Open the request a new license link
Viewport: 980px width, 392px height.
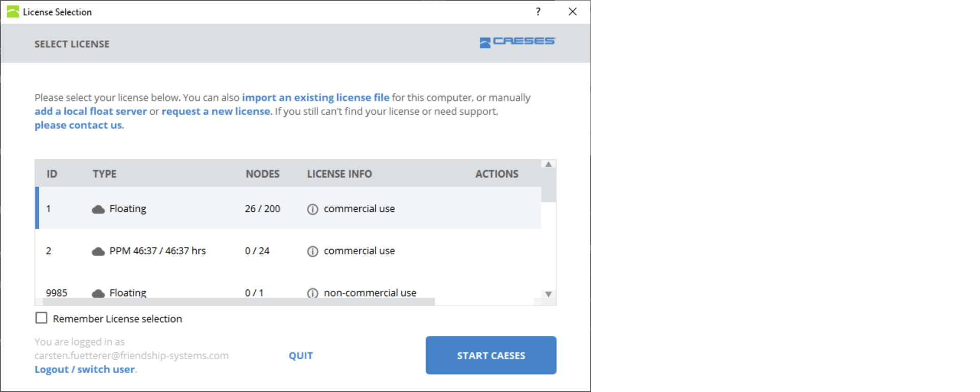[x=216, y=111]
